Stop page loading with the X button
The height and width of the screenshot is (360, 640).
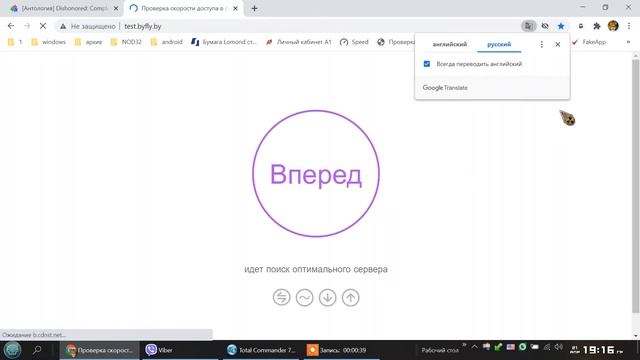point(43,26)
